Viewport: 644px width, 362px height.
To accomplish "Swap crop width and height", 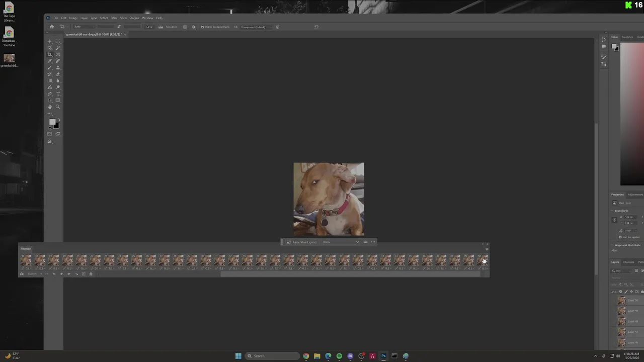I will (119, 27).
